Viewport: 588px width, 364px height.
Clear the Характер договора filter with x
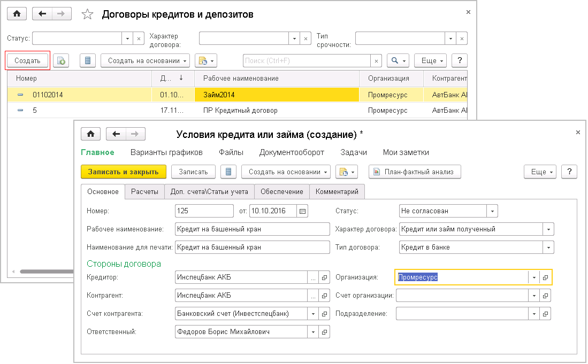[306, 38]
